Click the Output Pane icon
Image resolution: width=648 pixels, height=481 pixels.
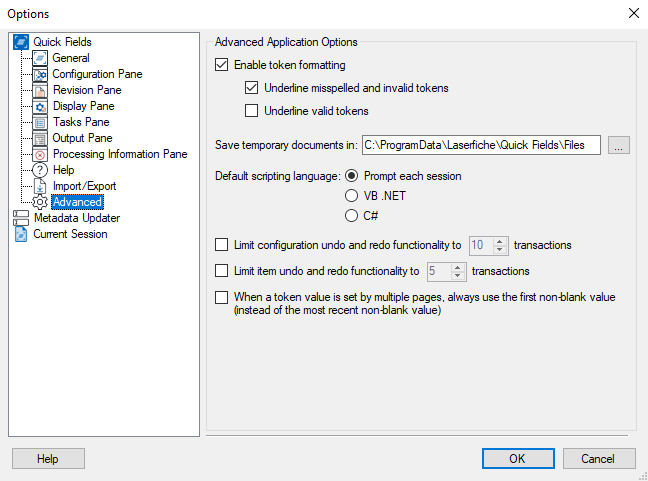click(x=40, y=138)
